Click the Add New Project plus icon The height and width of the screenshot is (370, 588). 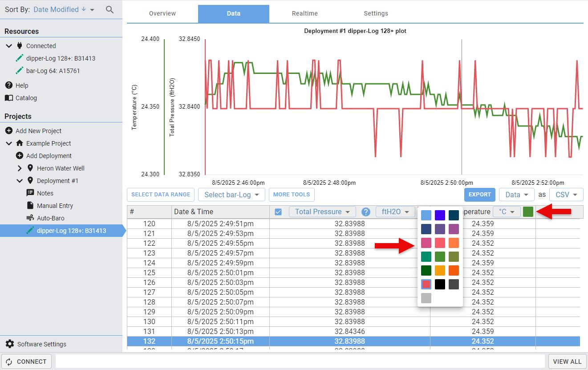click(x=8, y=130)
